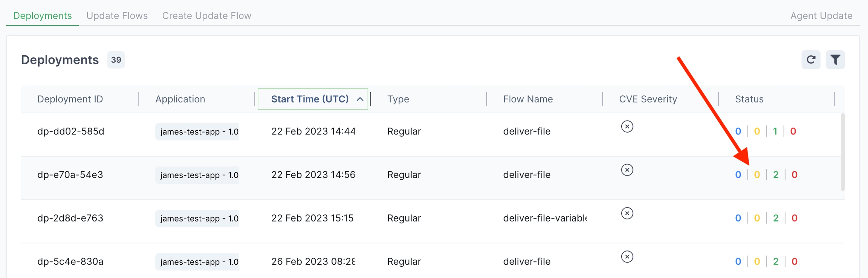This screenshot has width=868, height=278.
Task: Switch to the Update Flows tab
Action: click(x=117, y=16)
